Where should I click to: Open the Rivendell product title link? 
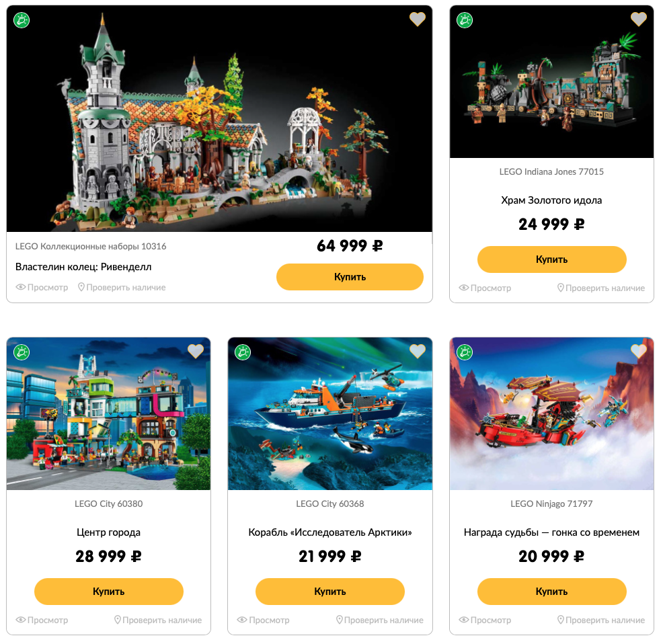click(x=83, y=267)
